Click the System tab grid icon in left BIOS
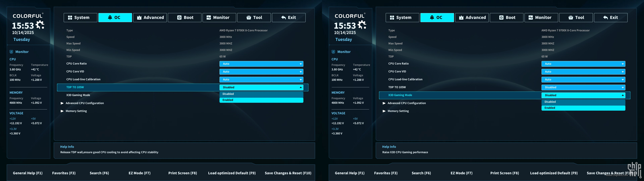The height and width of the screenshot is (181, 644). (x=70, y=17)
